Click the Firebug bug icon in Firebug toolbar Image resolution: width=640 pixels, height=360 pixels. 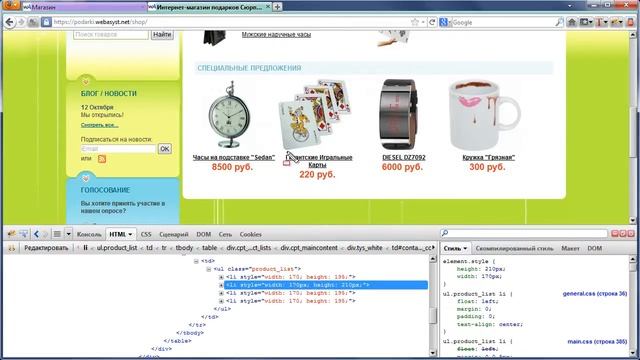tap(11, 234)
